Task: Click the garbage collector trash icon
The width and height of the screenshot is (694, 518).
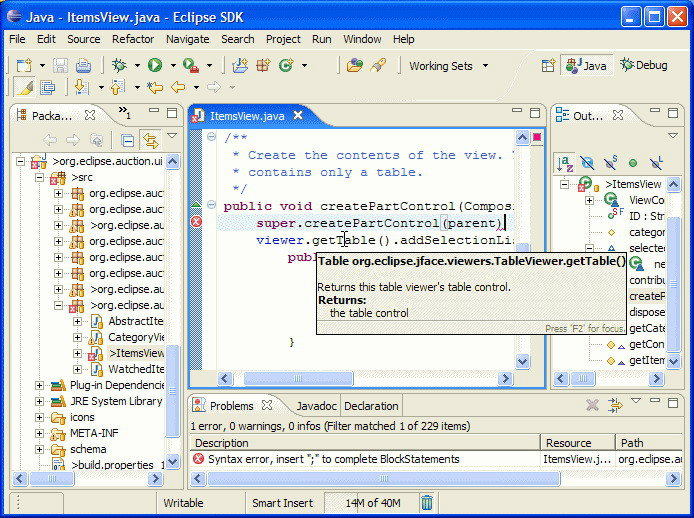Action: tap(427, 503)
